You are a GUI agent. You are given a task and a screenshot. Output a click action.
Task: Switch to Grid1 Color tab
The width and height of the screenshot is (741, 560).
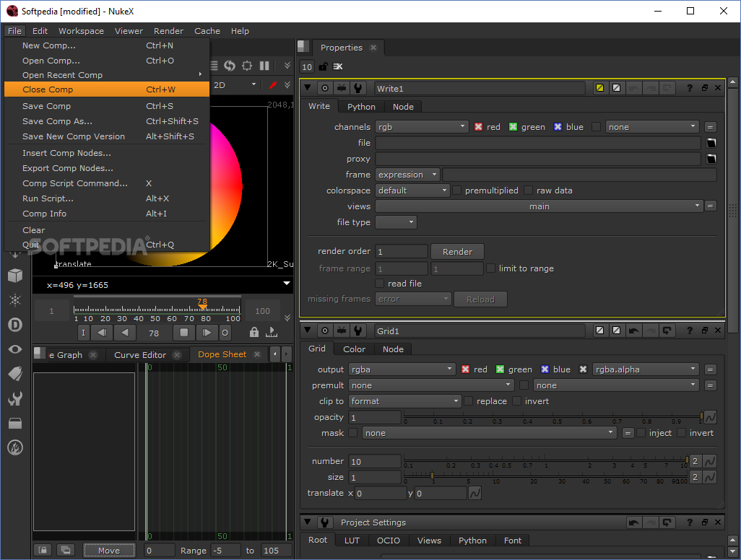354,349
